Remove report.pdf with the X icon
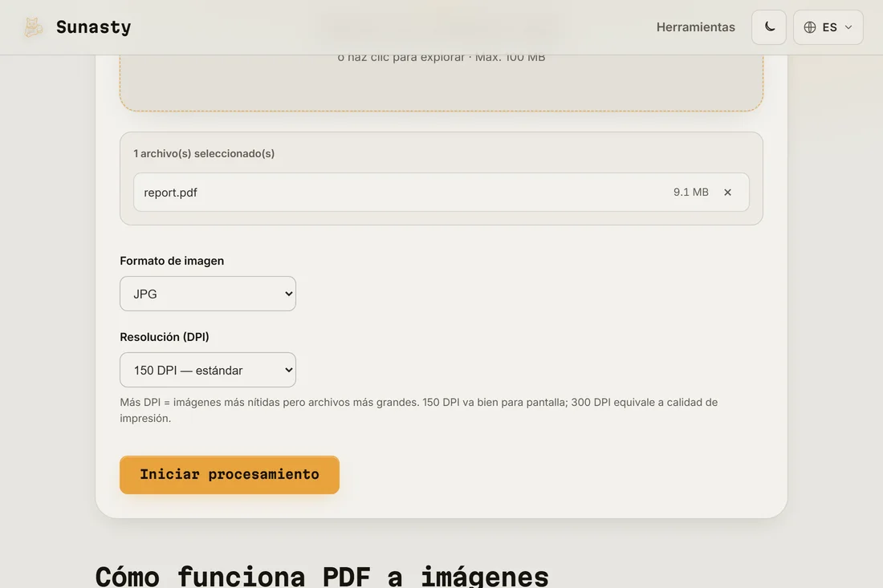This screenshot has height=588, width=883. pos(727,193)
